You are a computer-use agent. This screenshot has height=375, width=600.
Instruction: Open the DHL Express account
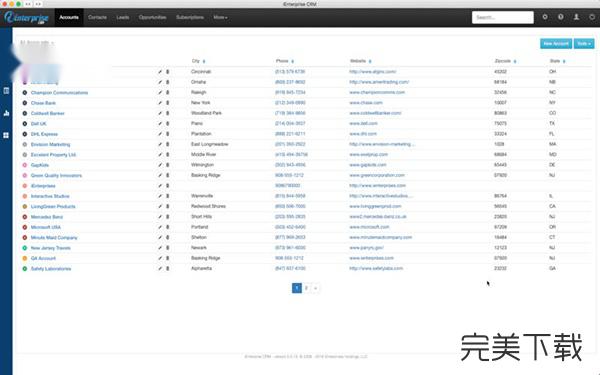(44, 134)
